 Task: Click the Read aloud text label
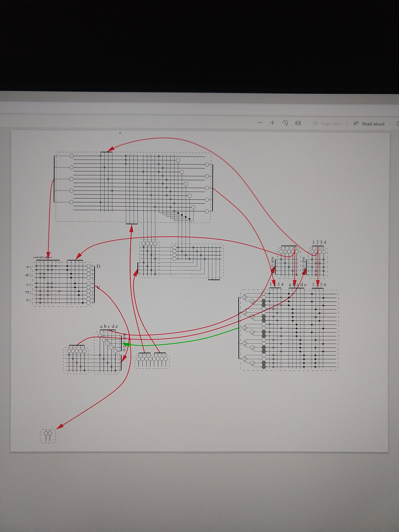[373, 124]
